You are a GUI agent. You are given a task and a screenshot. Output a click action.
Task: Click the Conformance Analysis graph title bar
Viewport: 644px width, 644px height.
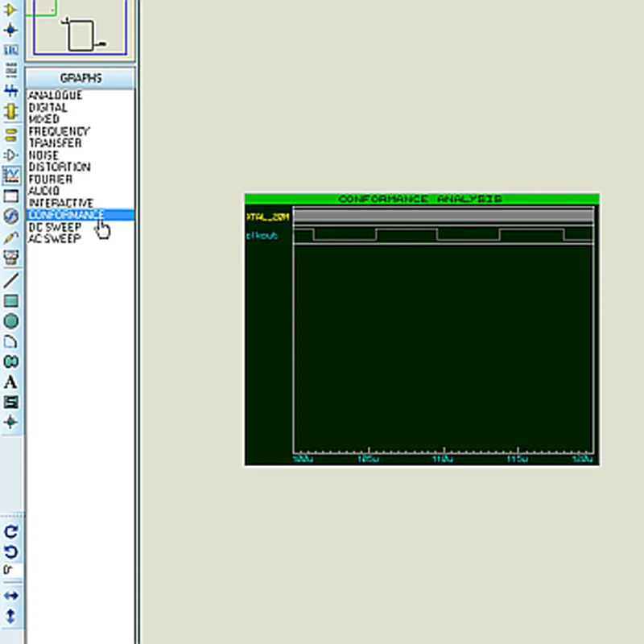[422, 199]
